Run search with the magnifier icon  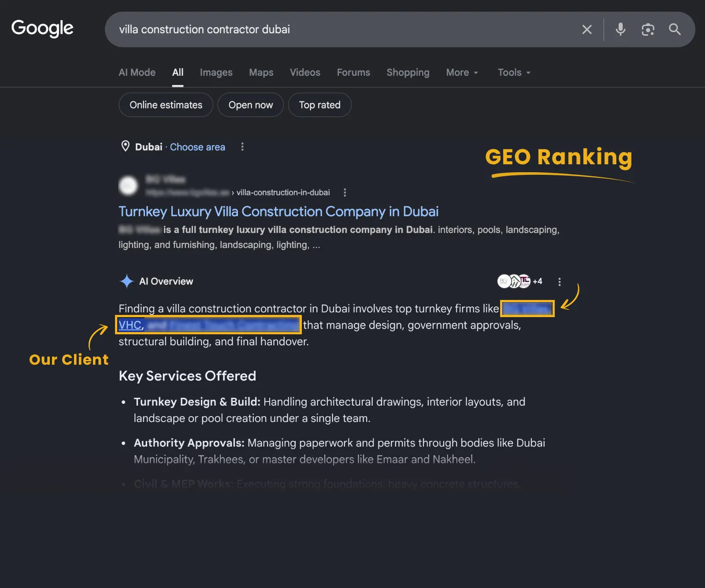tap(675, 30)
